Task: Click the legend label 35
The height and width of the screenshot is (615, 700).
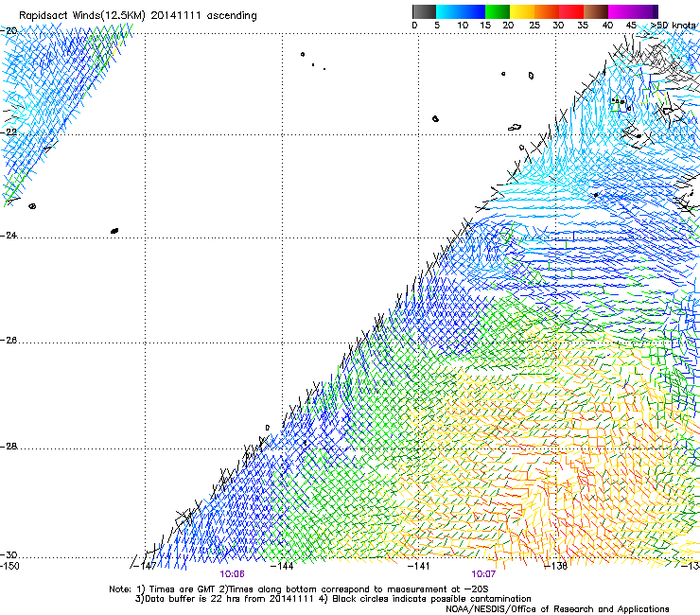Action: point(583,26)
